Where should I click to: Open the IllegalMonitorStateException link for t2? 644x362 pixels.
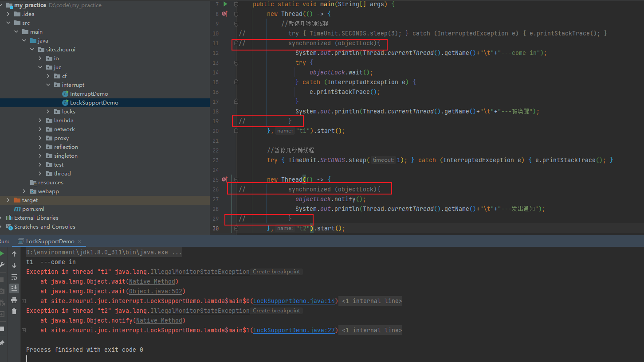tap(200, 311)
